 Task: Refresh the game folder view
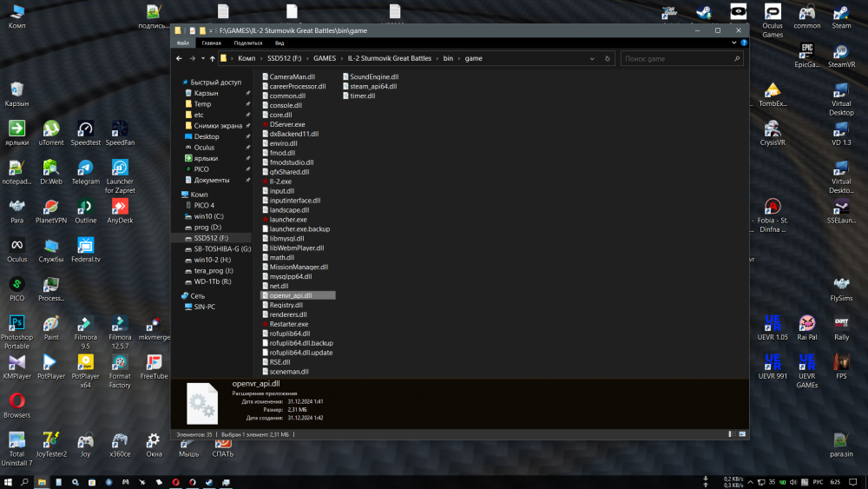coord(608,58)
